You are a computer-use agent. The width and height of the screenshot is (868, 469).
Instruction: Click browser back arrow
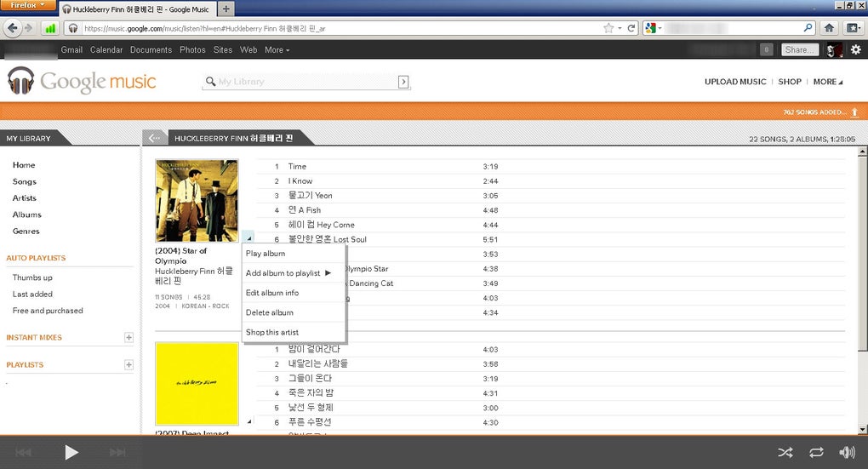point(13,28)
